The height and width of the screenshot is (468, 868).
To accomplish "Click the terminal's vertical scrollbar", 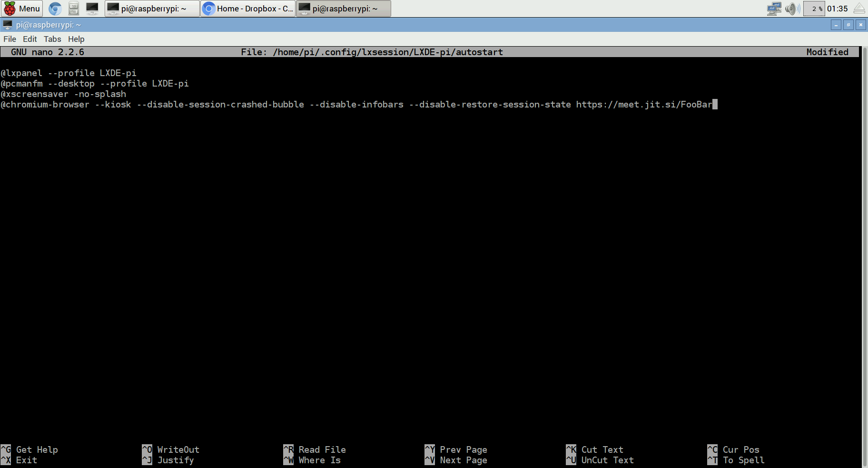I will 864,257.
